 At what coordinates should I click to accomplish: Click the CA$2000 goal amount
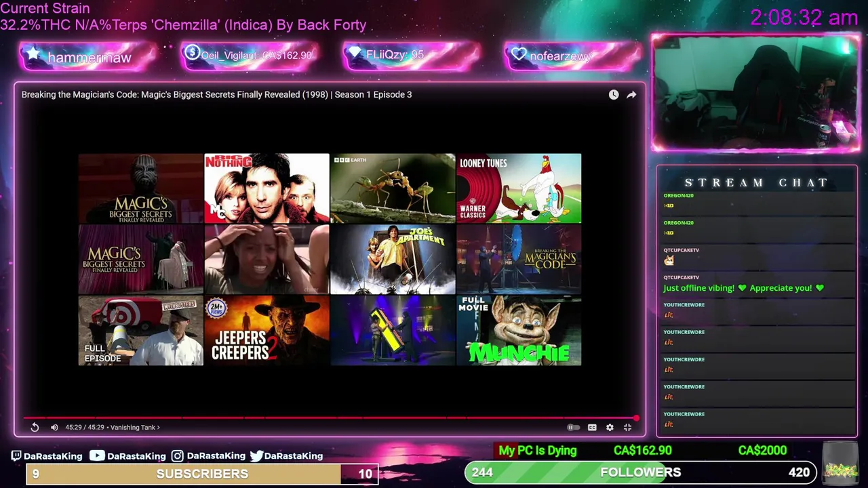point(762,451)
